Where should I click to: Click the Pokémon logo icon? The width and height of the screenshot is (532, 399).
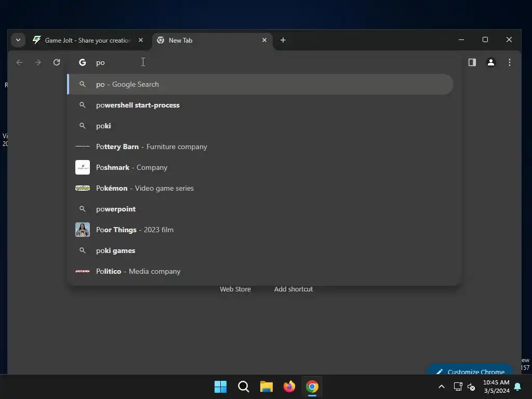click(83, 188)
